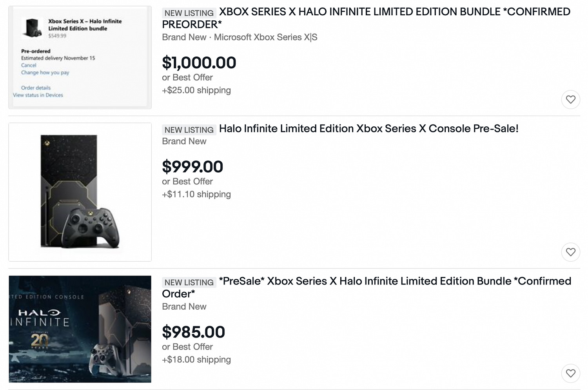Click the +$11.10 shipping text

pos(196,194)
